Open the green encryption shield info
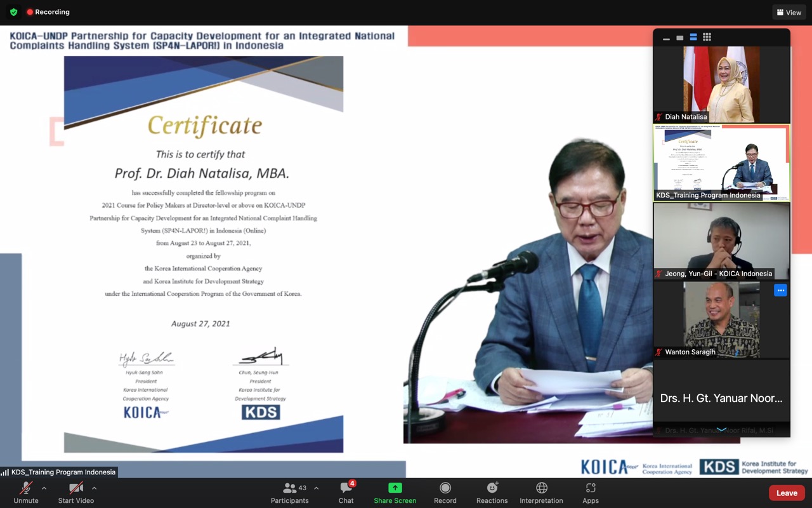The image size is (812, 508). coord(14,12)
